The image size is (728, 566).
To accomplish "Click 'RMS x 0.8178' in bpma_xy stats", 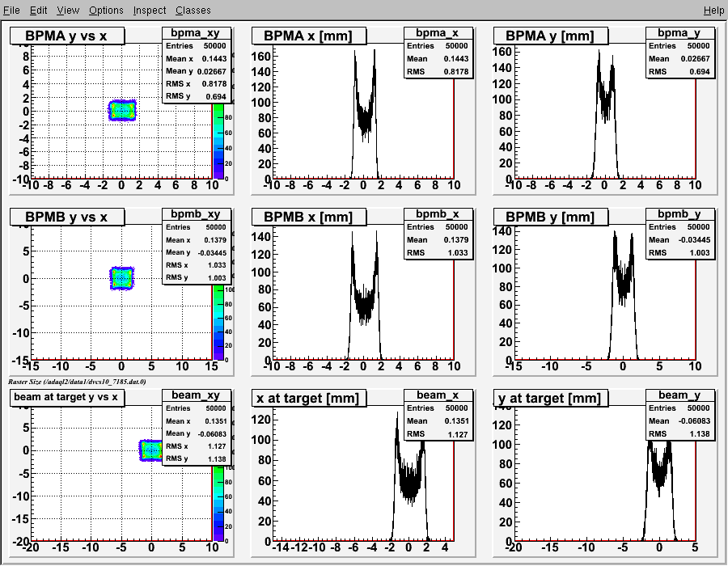I will point(196,84).
